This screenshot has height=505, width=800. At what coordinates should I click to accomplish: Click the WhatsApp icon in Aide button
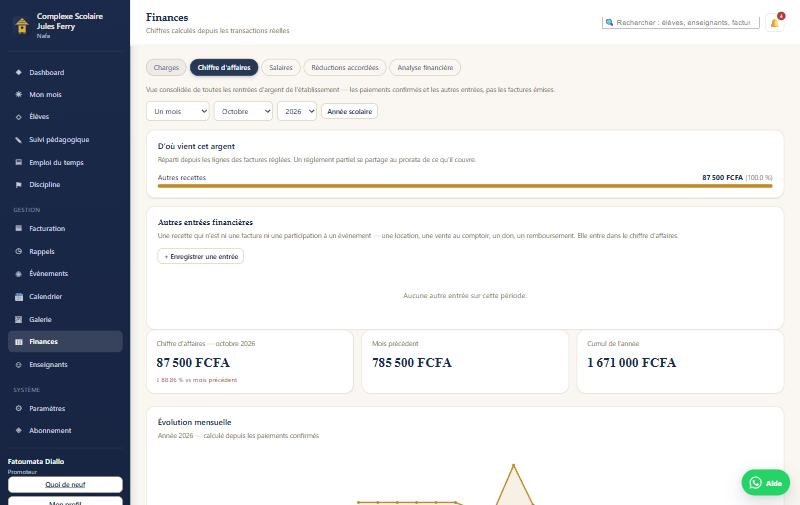coord(756,483)
